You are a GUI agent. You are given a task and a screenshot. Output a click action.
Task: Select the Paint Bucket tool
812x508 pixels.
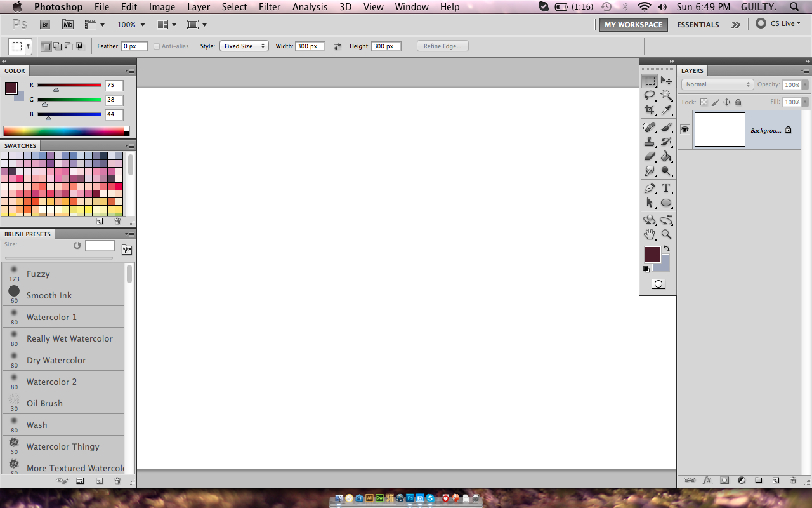666,156
